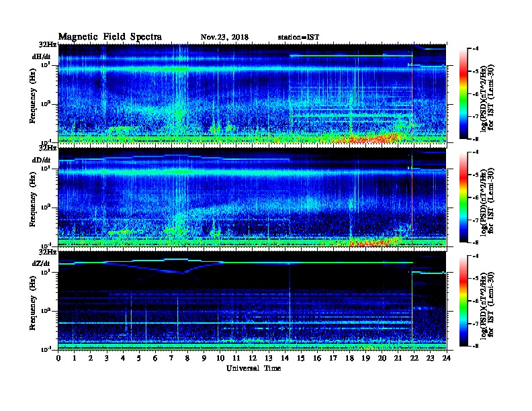Click hour tick label 2 on the time axis

(x=91, y=359)
